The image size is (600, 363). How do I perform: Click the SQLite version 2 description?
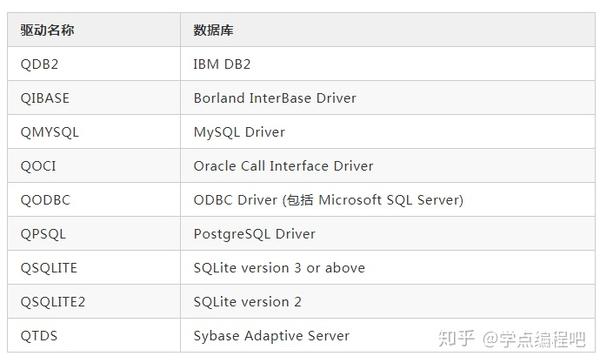point(247,302)
